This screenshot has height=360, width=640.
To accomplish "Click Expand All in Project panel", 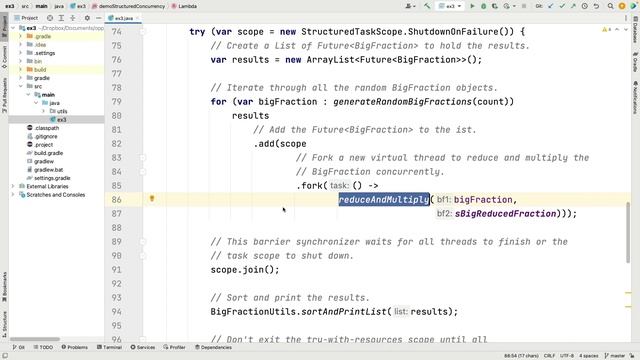I will [61, 18].
